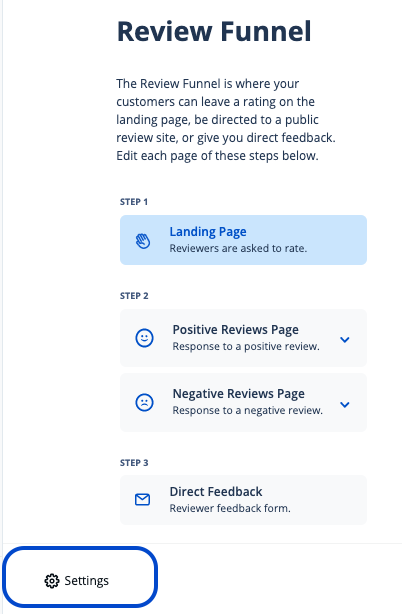402x614 pixels.
Task: Open the Landing Page step
Action: 243,240
